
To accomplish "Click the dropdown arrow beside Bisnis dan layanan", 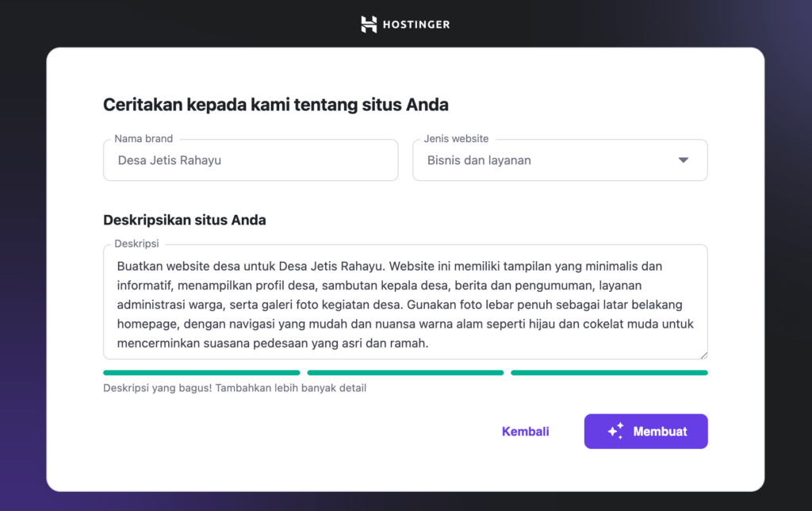I will click(x=682, y=159).
